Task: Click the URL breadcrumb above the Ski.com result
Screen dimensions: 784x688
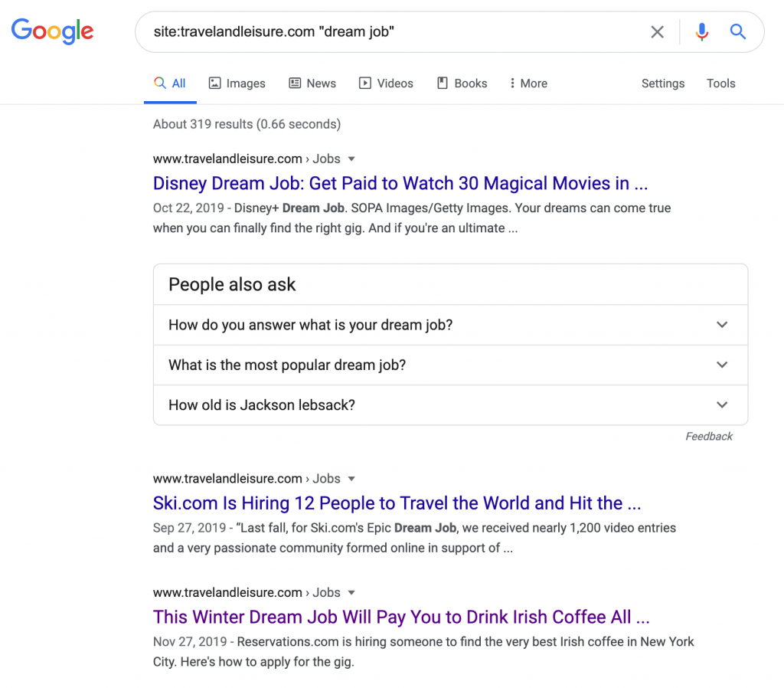Action: pos(247,479)
